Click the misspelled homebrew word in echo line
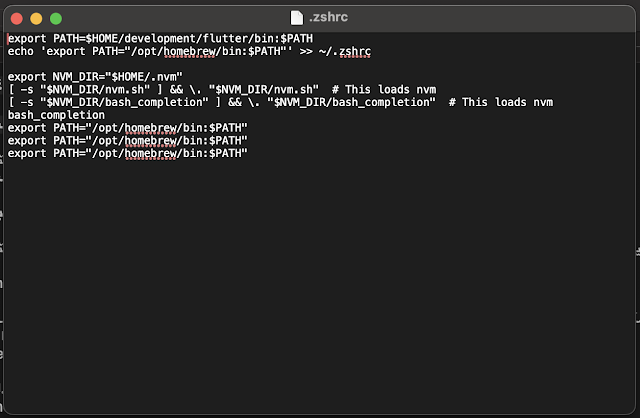Viewport: 640px width, 418px height. [x=189, y=51]
